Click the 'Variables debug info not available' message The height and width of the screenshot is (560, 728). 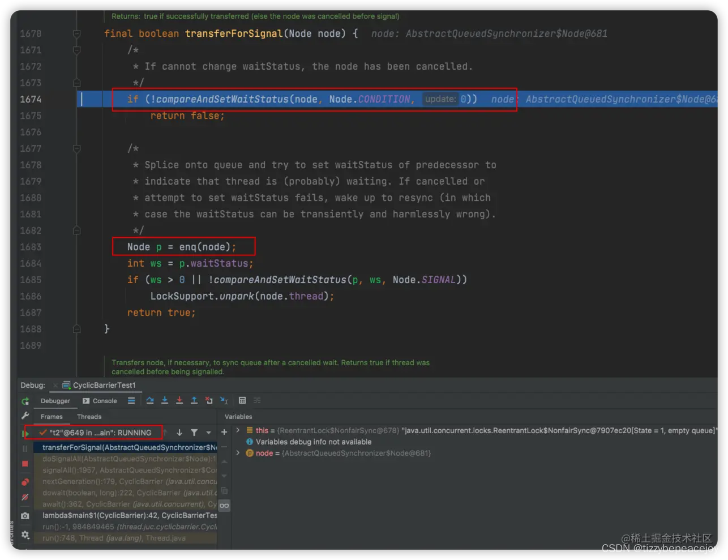[314, 442]
